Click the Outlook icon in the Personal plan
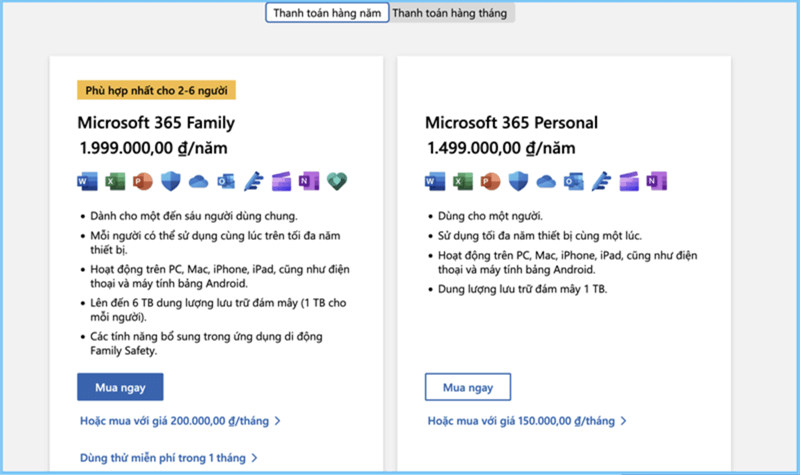This screenshot has width=800, height=475. pyautogui.click(x=573, y=181)
